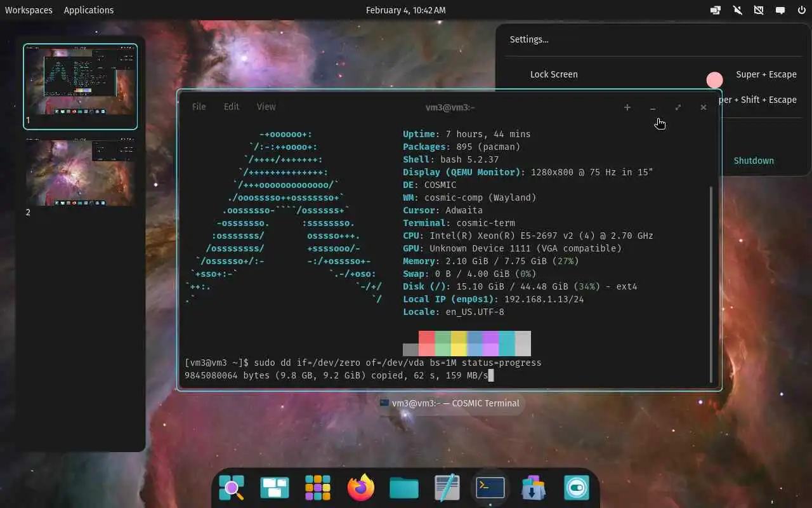Image resolution: width=812 pixels, height=508 pixels.
Task: Click the muted sound icon in top panel
Action: pyautogui.click(x=737, y=10)
